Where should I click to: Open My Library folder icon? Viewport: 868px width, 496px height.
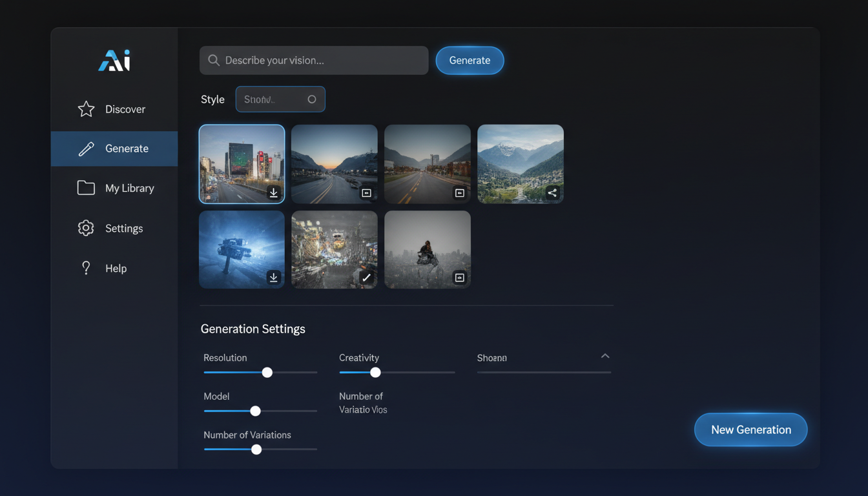[x=86, y=187]
